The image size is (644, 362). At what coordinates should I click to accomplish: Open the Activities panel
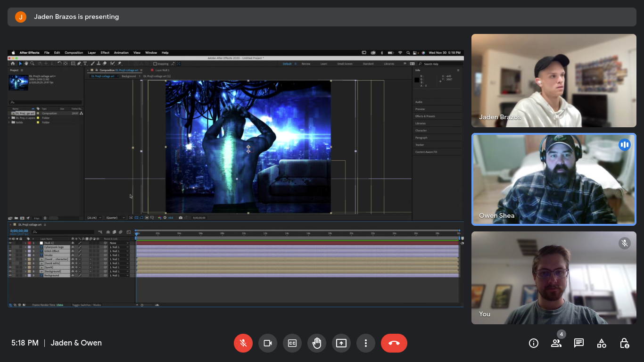(x=602, y=343)
